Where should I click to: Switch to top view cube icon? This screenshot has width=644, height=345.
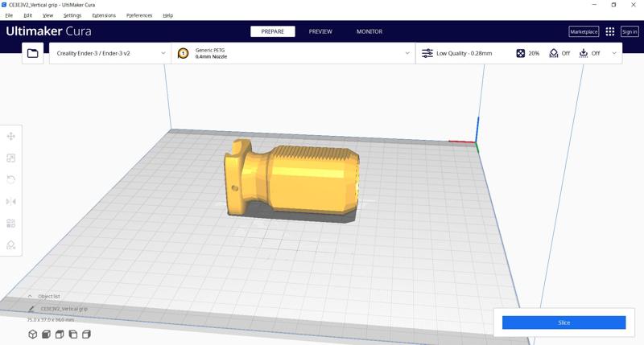tap(60, 335)
